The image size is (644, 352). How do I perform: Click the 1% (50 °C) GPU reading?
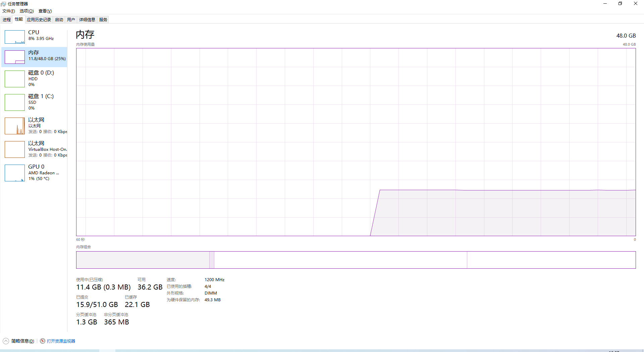(x=39, y=179)
